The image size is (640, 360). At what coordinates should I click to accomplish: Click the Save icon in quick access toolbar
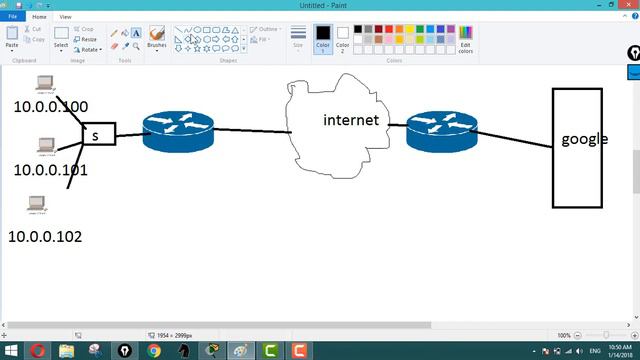pos(19,5)
